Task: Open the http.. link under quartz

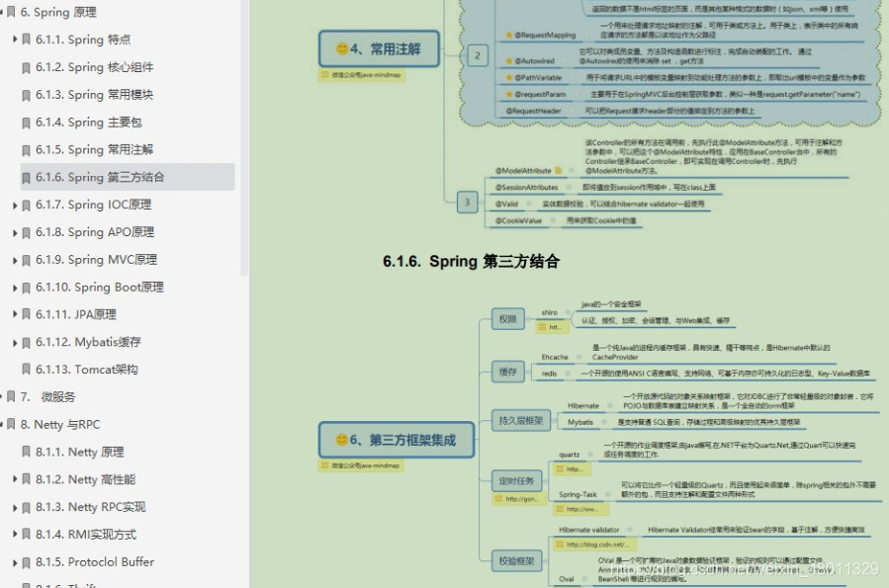Action: (x=573, y=469)
